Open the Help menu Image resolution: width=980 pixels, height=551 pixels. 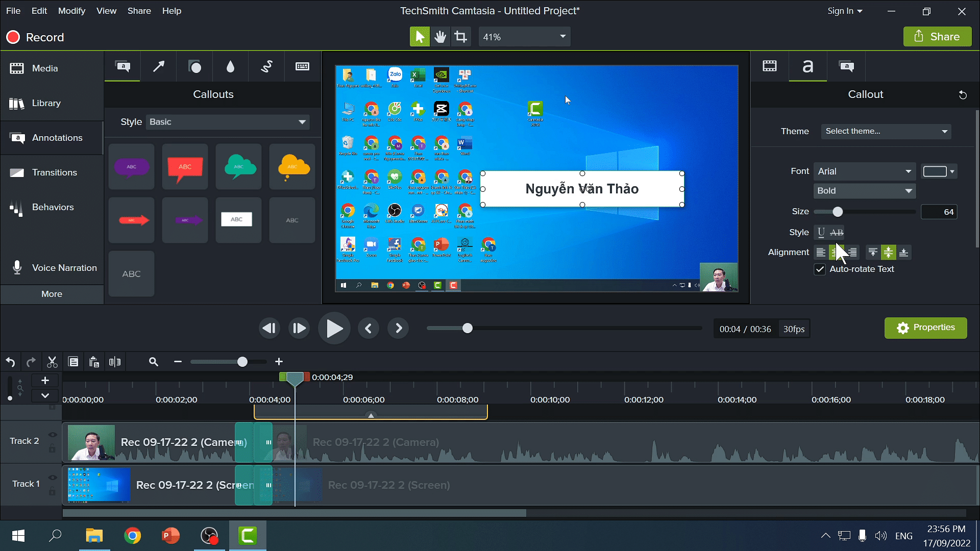(x=171, y=11)
